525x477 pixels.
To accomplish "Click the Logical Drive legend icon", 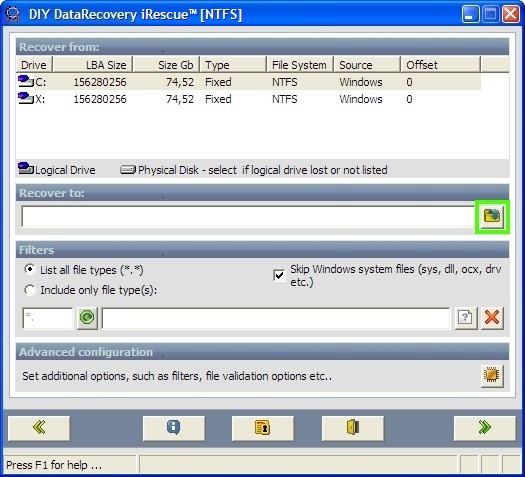I will [26, 168].
